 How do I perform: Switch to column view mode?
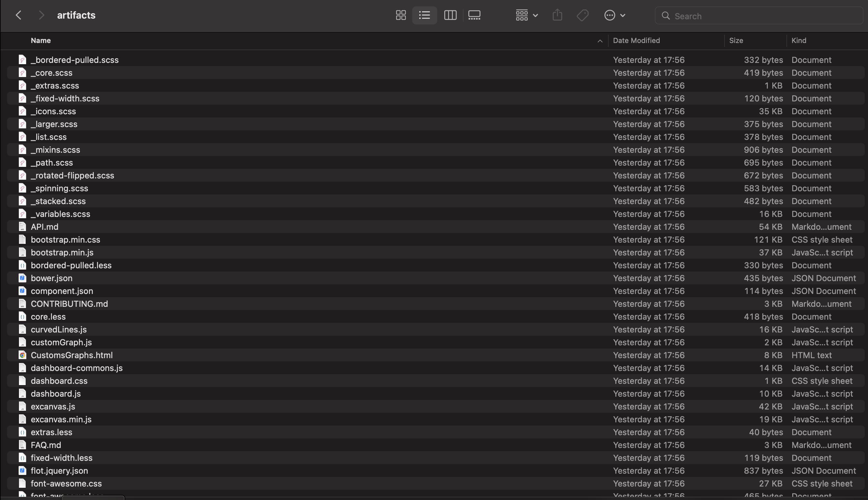tap(450, 15)
